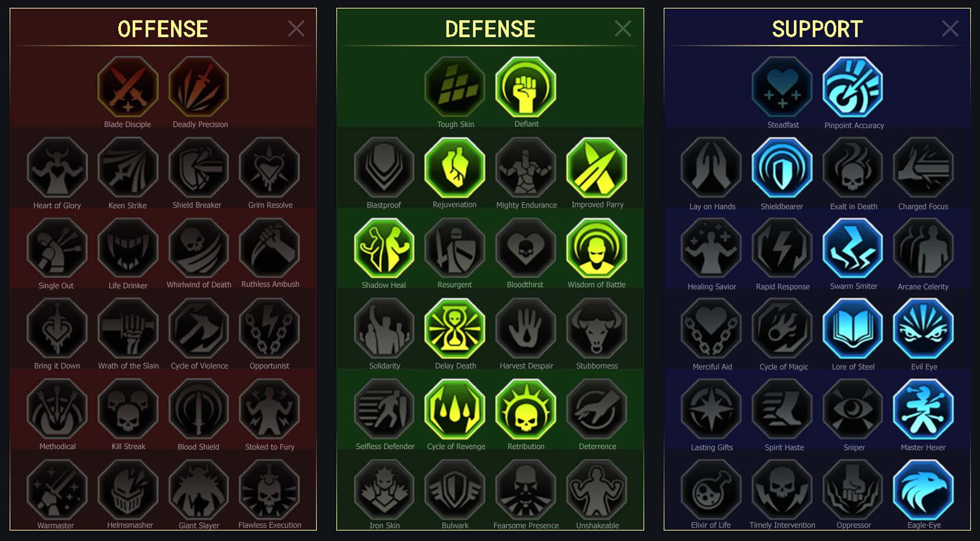980x541 pixels.
Task: Select the Blade Disciple mastery icon
Action: pyautogui.click(x=128, y=87)
